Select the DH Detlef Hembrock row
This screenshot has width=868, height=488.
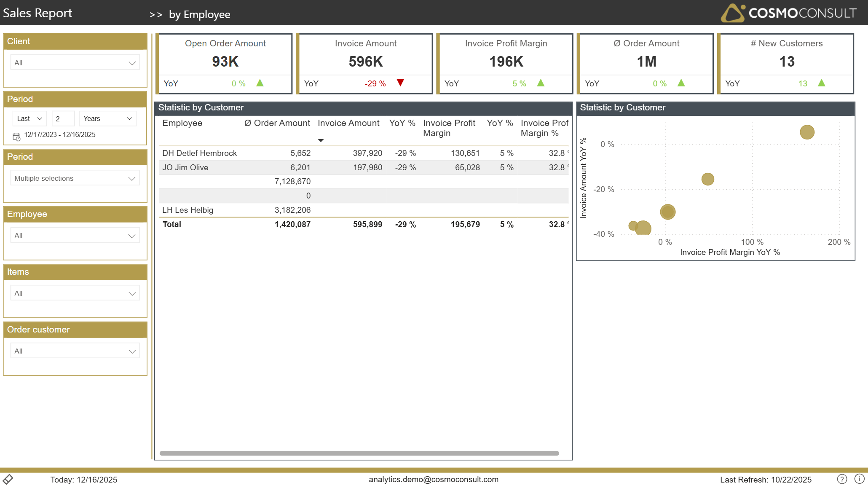click(199, 153)
